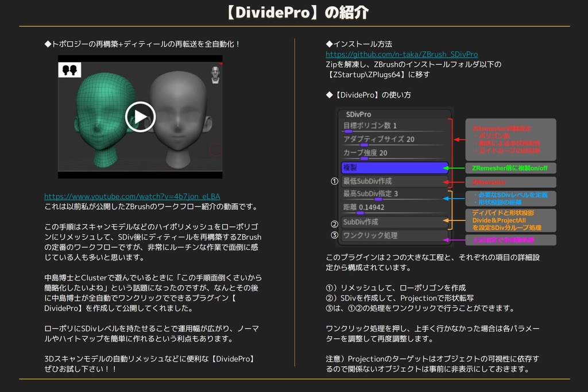Image resolution: width=588 pixels, height=392 pixels.
Task: Toggle the blue 複製 button
Action: click(395, 168)
